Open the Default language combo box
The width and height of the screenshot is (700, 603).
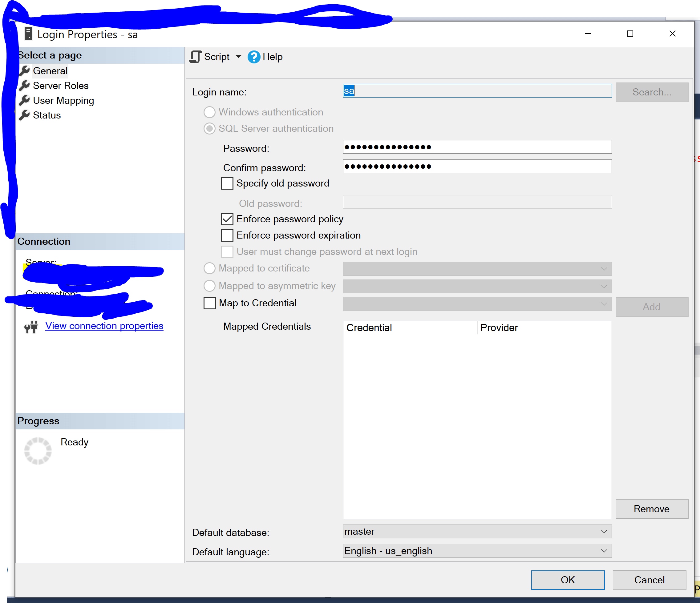click(604, 551)
